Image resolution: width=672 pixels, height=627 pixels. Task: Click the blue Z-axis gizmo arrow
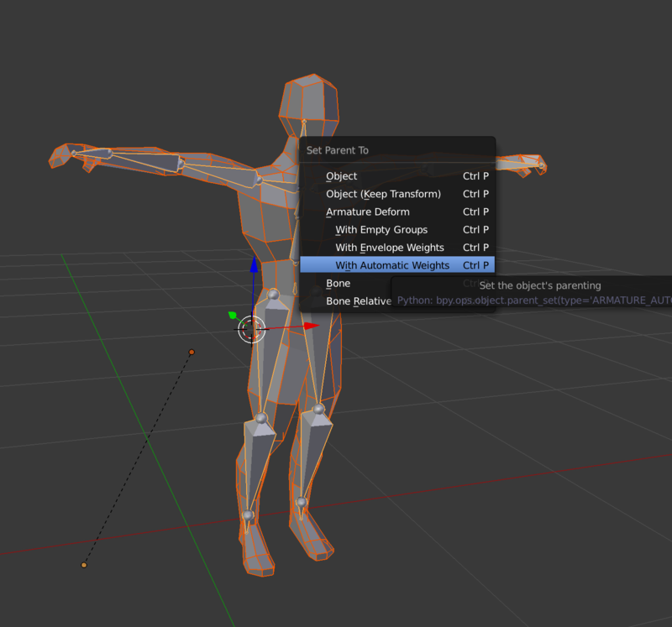pos(255,264)
